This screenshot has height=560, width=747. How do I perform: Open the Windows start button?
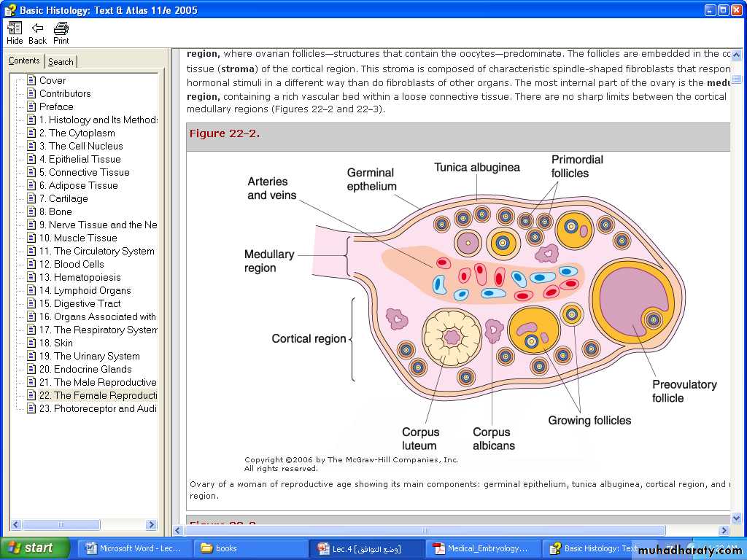coord(34,548)
